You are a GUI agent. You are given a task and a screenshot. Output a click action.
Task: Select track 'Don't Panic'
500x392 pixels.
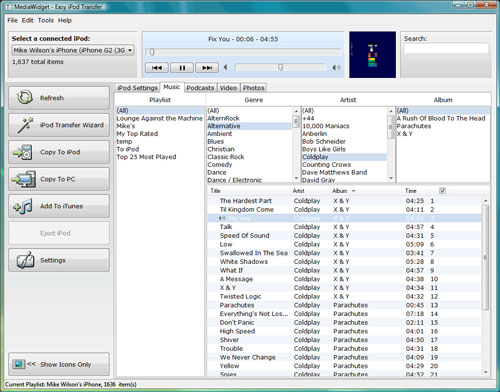(345, 322)
